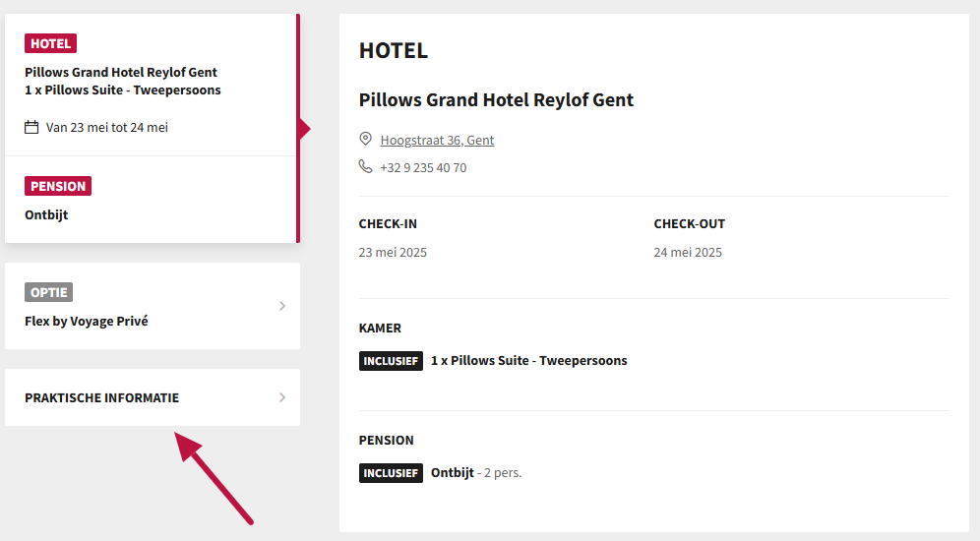Click the INCLUSIEF badge beside Ontbijt

(x=391, y=473)
